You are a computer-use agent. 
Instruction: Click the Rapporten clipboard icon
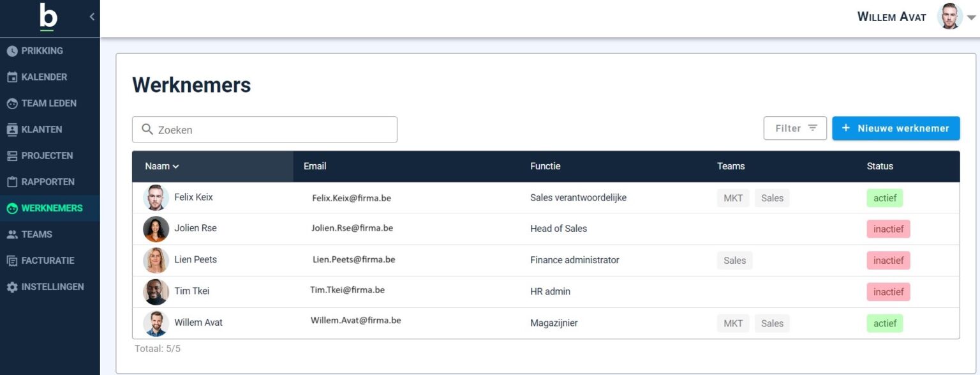(12, 182)
